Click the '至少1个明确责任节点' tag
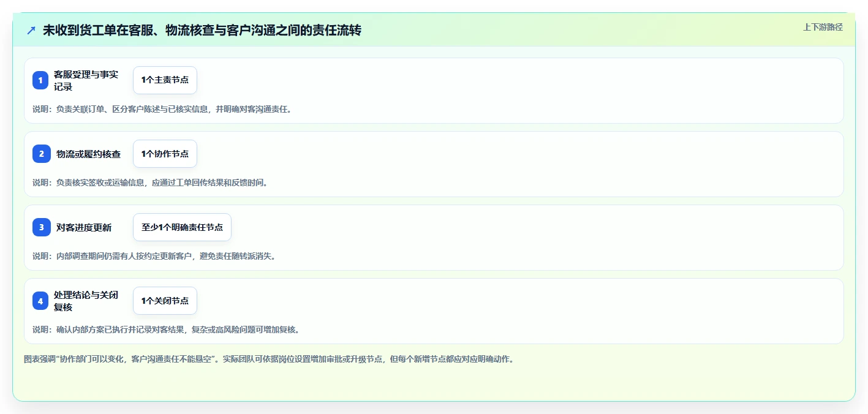This screenshot has width=868, height=414. 182,227
